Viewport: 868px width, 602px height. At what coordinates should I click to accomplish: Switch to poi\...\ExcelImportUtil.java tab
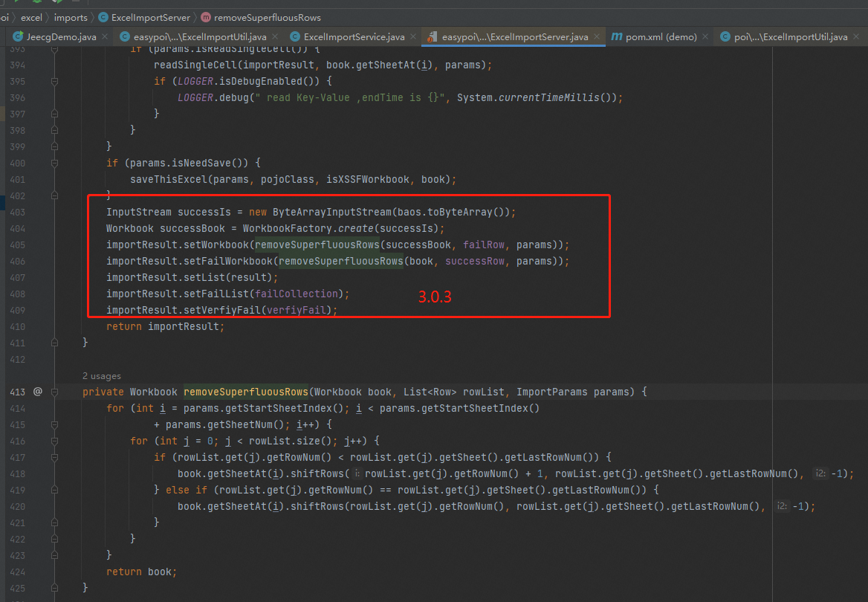point(791,36)
